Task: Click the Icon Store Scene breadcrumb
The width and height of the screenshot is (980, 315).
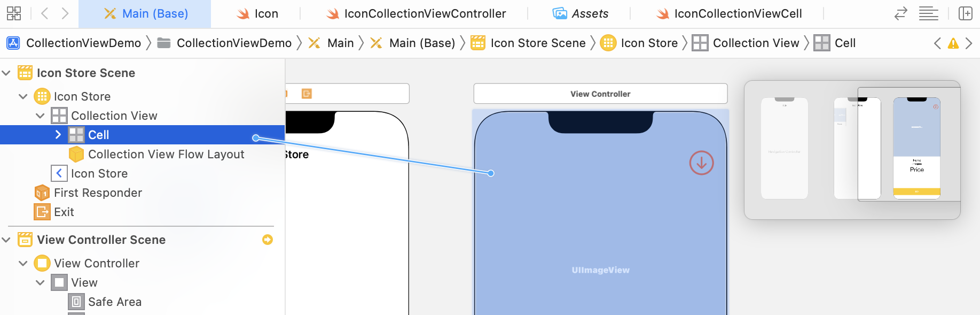Action: [537, 43]
